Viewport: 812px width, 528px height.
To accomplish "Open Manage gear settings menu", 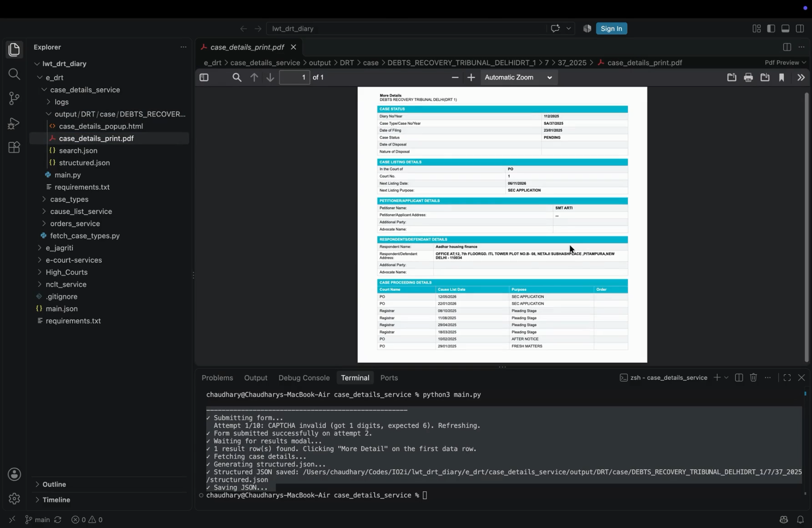I will 14,498.
